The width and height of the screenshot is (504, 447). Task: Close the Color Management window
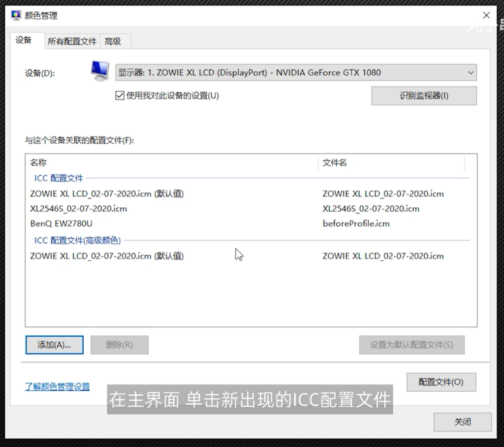point(486,15)
